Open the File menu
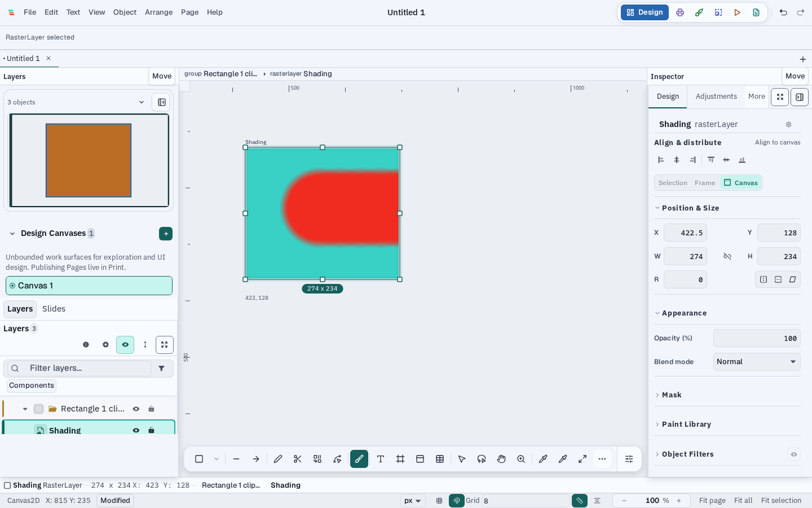 click(x=30, y=12)
